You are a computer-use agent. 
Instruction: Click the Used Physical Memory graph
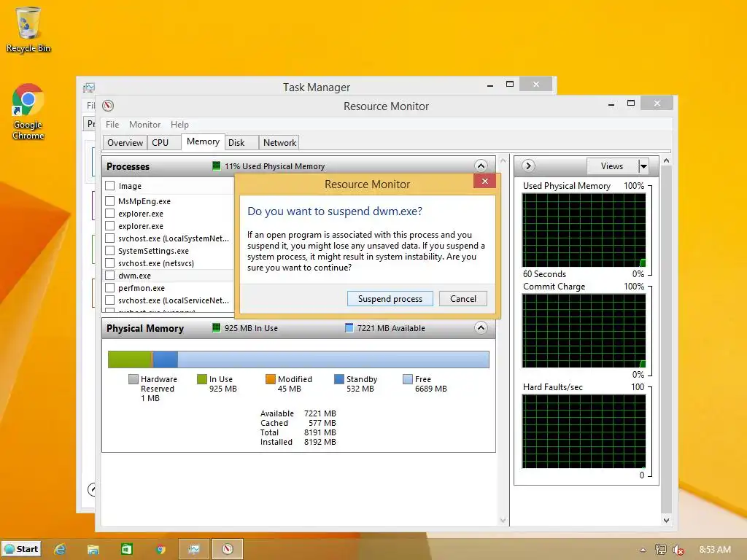[x=584, y=230]
